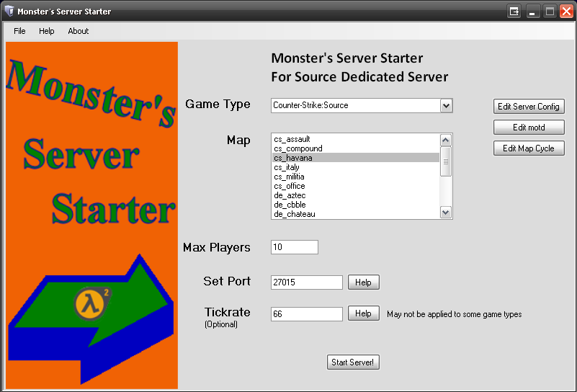Viewport: 577px width, 392px height.
Task: Open Help next to Tickrate
Action: [x=363, y=313]
